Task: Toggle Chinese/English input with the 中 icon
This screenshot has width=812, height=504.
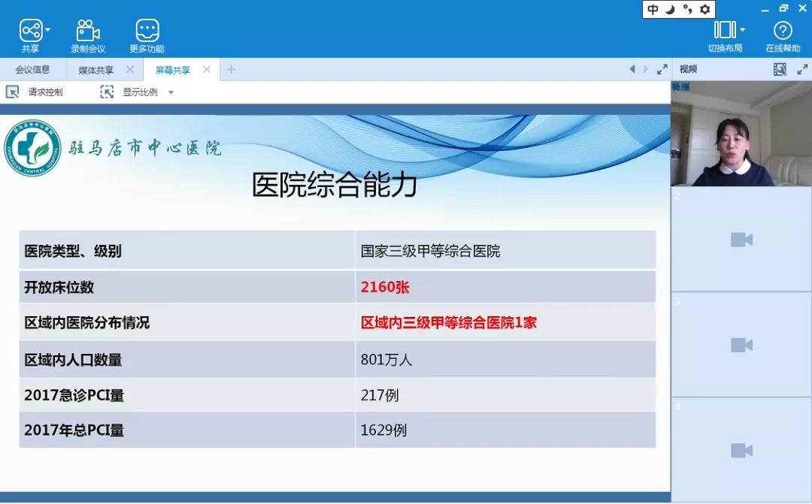Action: [x=653, y=9]
